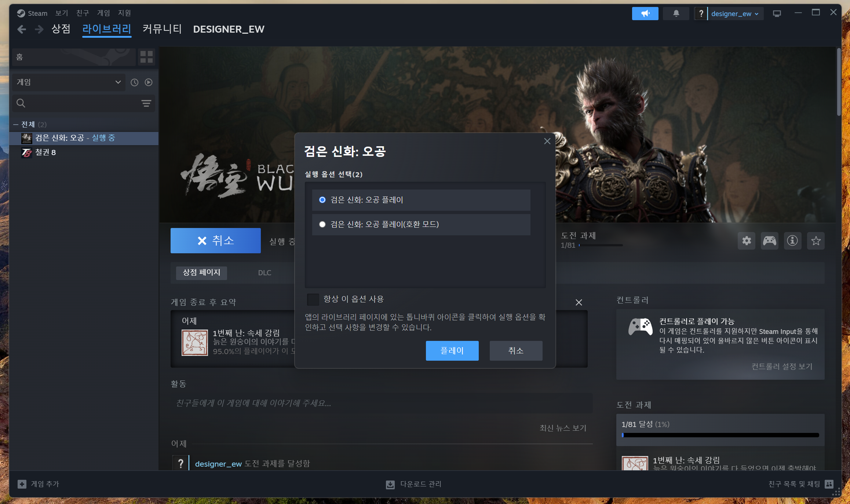Select the '검은 신화: 오공 플레이' radio option
Viewport: 850px width, 504px height.
(x=322, y=200)
